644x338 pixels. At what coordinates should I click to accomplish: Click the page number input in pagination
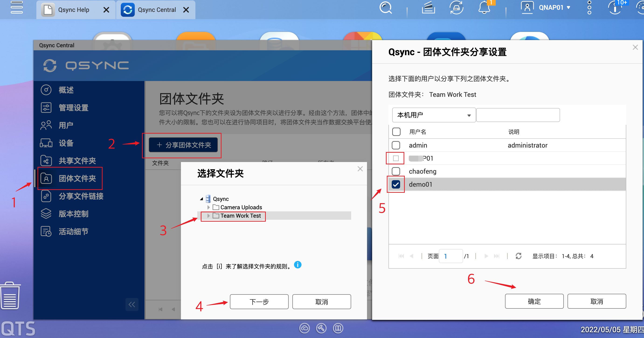pos(451,256)
